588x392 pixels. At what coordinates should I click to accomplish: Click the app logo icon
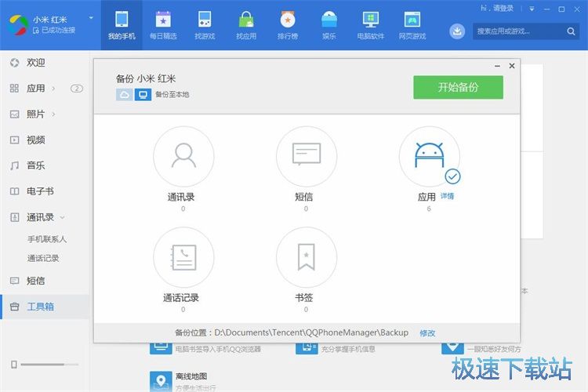click(x=18, y=25)
